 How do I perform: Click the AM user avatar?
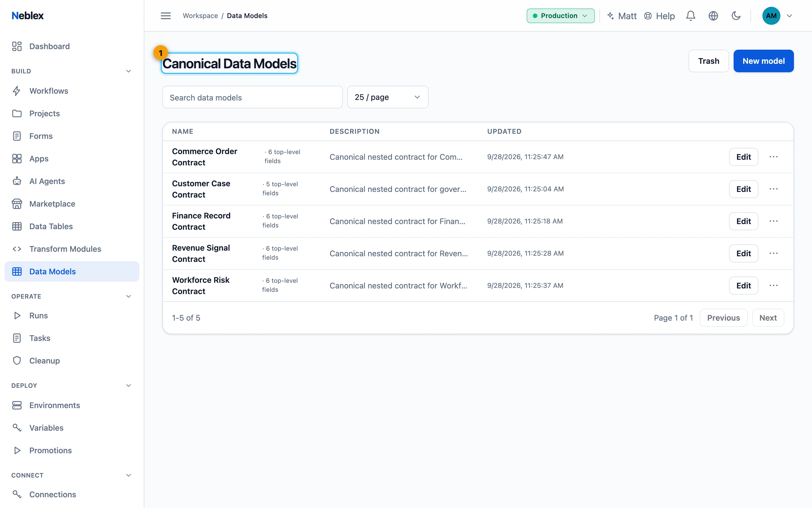coord(771,16)
